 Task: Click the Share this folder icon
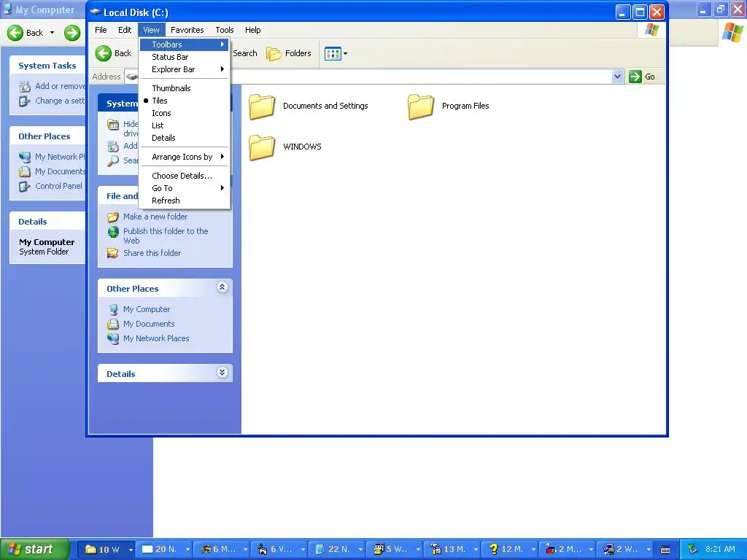coord(113,253)
